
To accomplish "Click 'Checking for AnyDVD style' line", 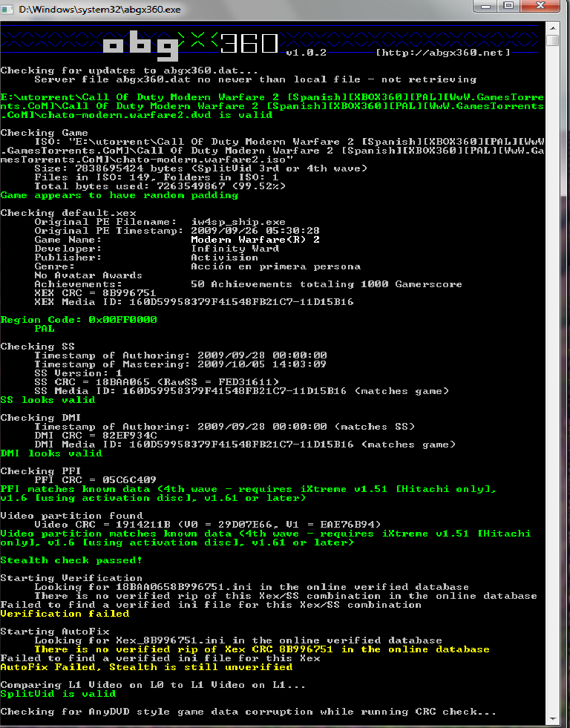I will (x=249, y=712).
